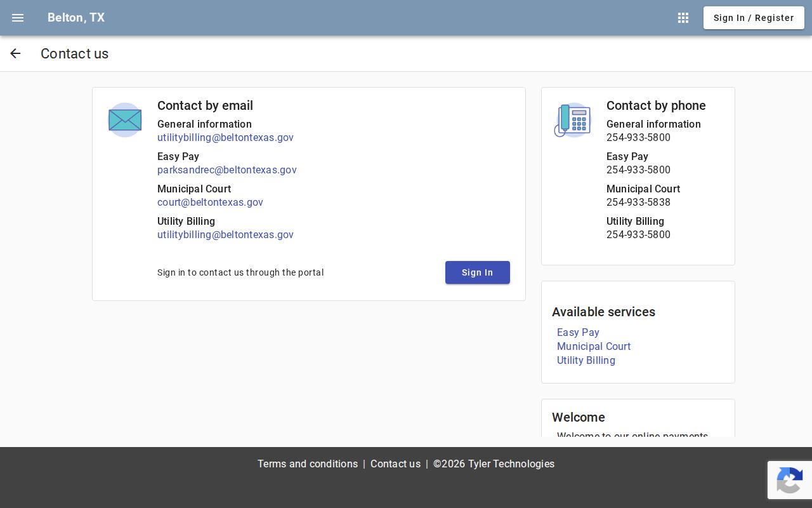Open Terms and conditions footer link
The image size is (812, 508).
[x=308, y=464]
